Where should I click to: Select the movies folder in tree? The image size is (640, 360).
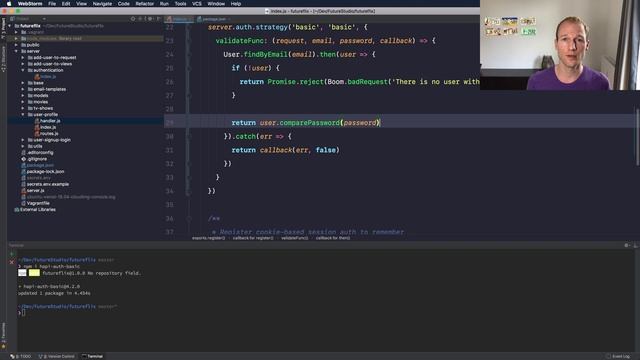[x=40, y=102]
